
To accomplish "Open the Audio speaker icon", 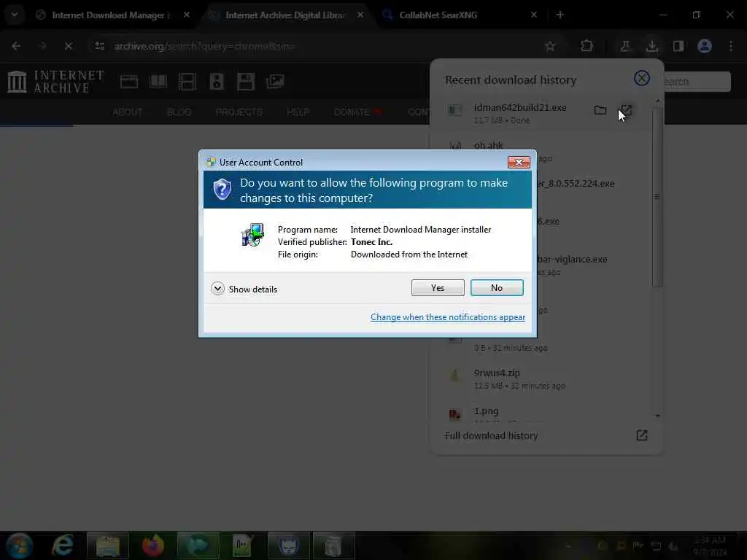I will coord(216,82).
